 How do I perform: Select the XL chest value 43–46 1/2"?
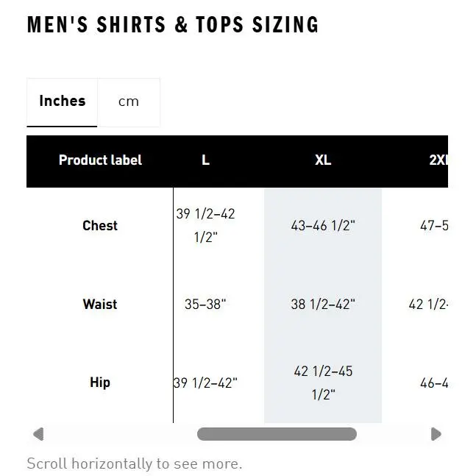[x=323, y=226]
